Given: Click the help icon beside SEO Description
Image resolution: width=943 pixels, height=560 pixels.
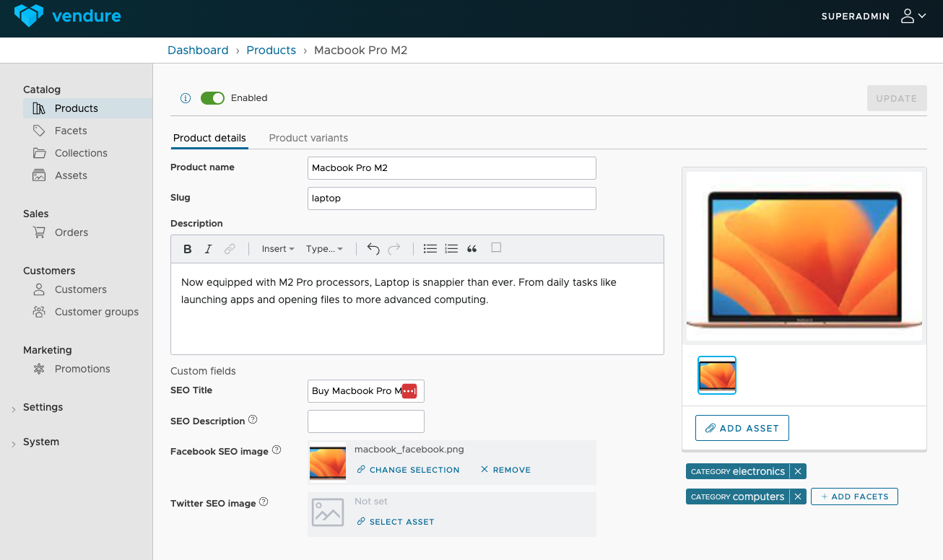Looking at the screenshot, I should [x=253, y=420].
